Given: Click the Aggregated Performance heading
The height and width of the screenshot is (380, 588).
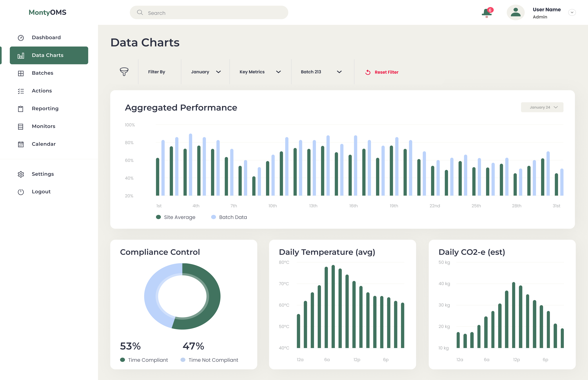Looking at the screenshot, I should coord(181,108).
